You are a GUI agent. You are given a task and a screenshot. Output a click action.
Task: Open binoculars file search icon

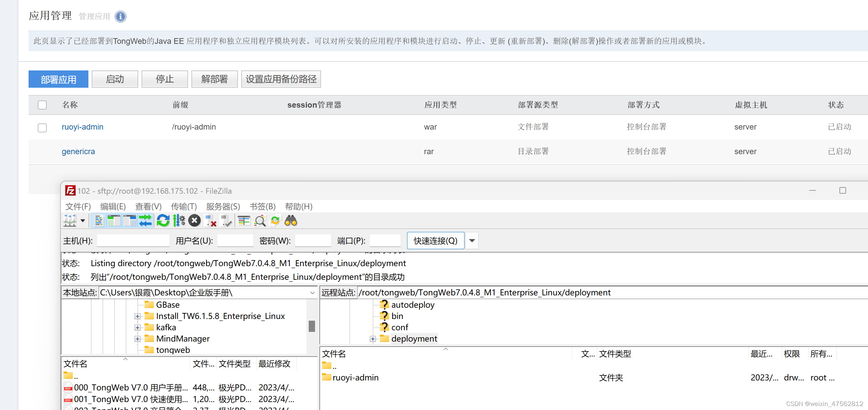pos(291,221)
